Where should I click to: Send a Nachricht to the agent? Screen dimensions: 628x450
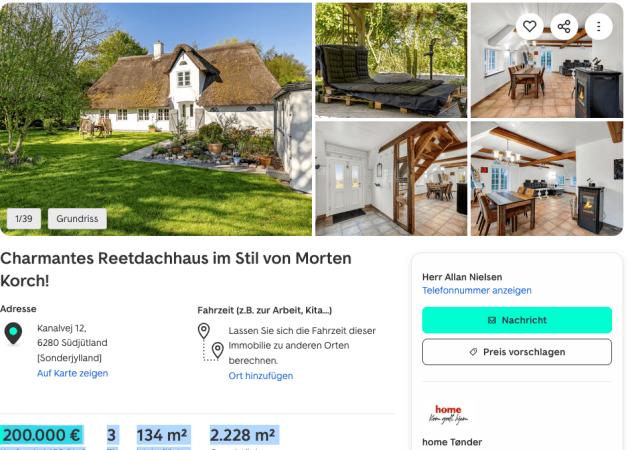[x=517, y=320]
